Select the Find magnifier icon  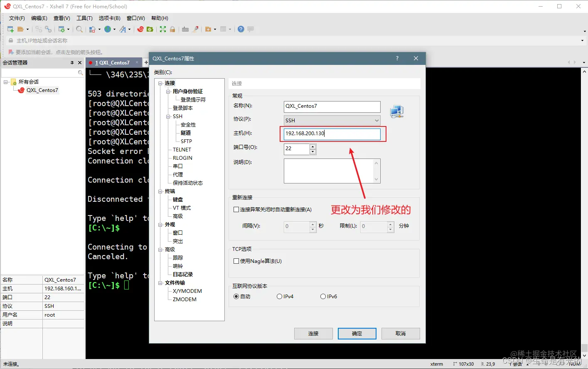click(79, 29)
